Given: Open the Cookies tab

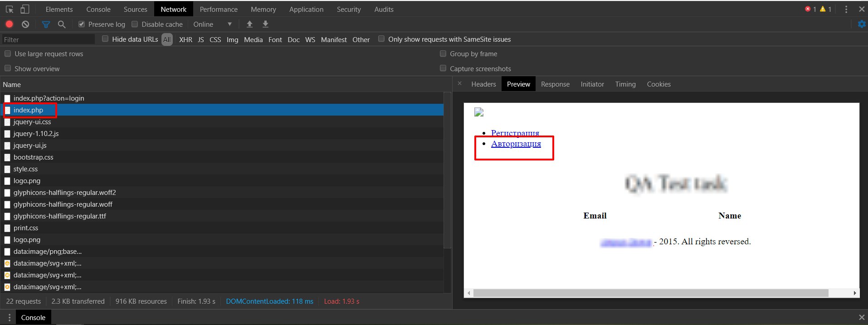Looking at the screenshot, I should [x=658, y=84].
